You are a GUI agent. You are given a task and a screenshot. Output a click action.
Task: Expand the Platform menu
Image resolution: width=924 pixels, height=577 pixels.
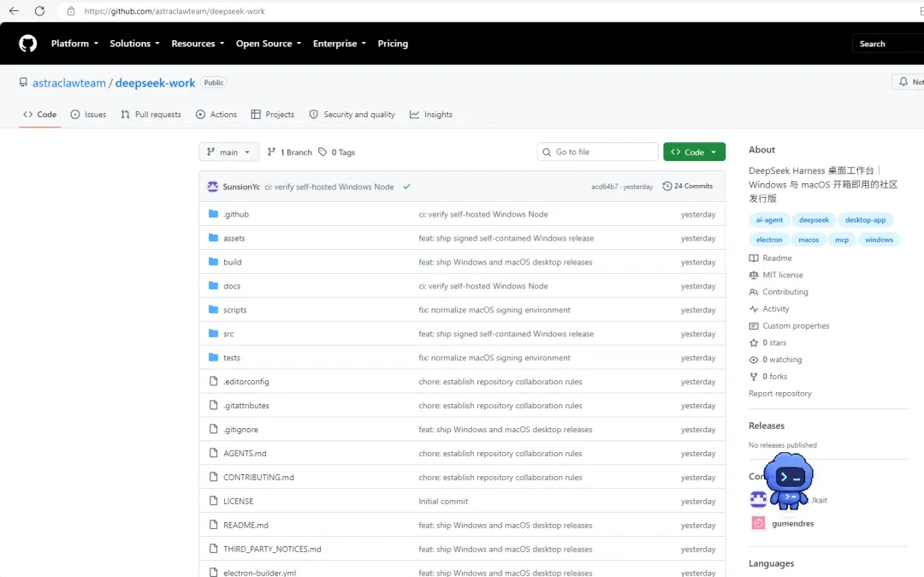pos(74,44)
